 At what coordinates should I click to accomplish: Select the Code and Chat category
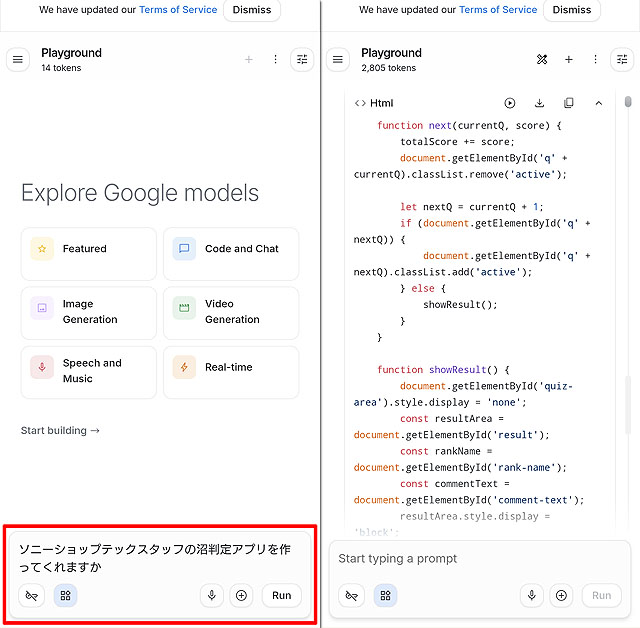(231, 249)
